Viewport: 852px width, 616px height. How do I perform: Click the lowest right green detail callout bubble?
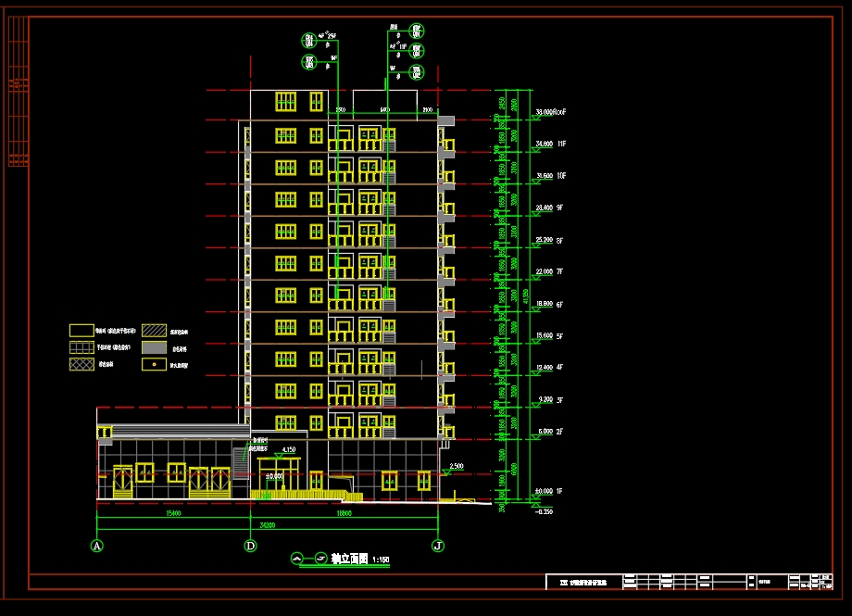tap(416, 72)
